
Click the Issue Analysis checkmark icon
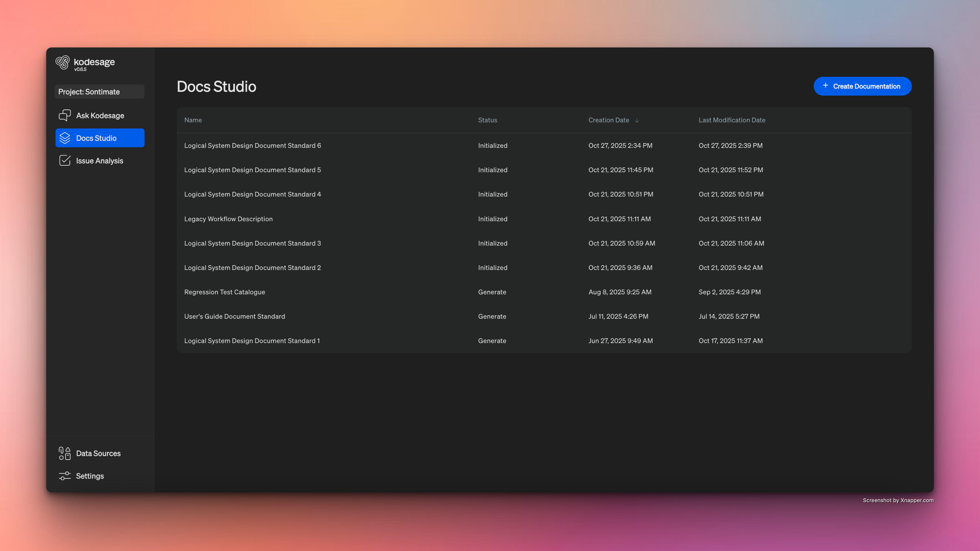[65, 160]
